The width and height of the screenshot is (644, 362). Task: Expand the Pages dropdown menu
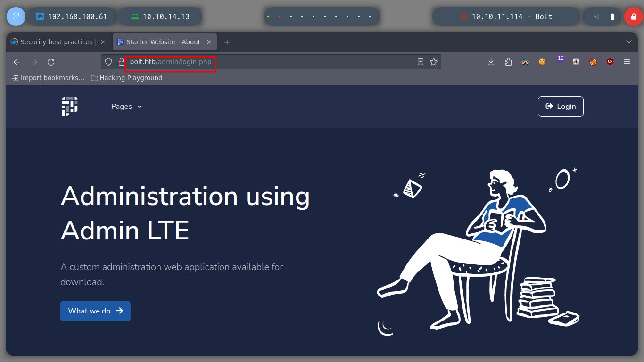click(126, 107)
